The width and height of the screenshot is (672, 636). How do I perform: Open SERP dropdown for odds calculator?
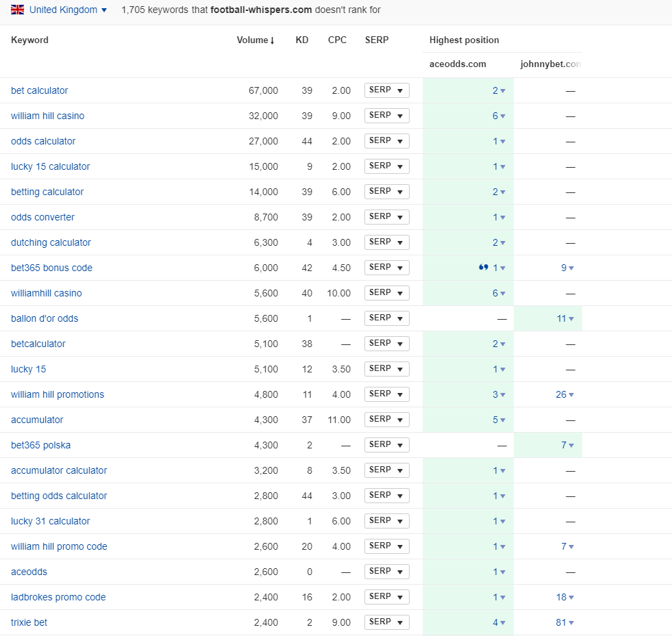click(386, 141)
